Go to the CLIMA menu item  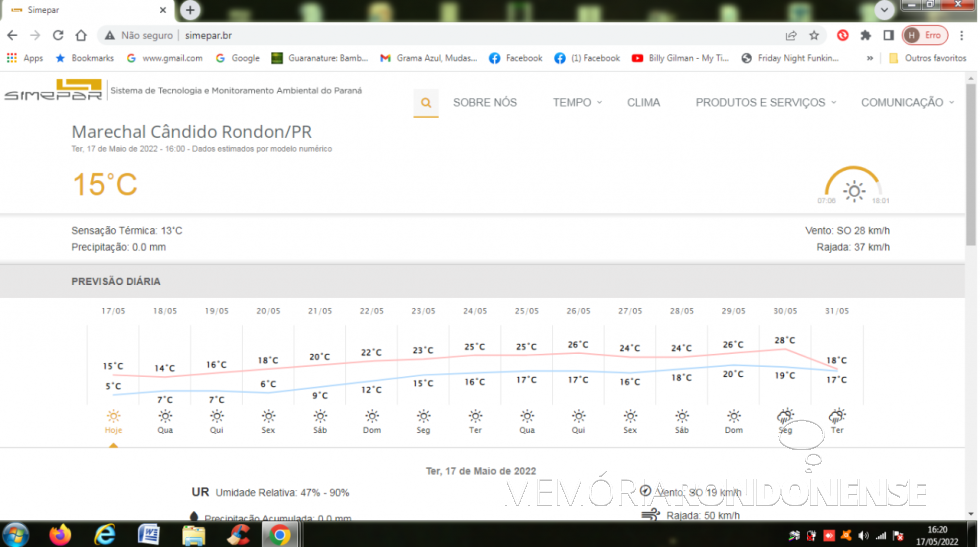pos(643,102)
